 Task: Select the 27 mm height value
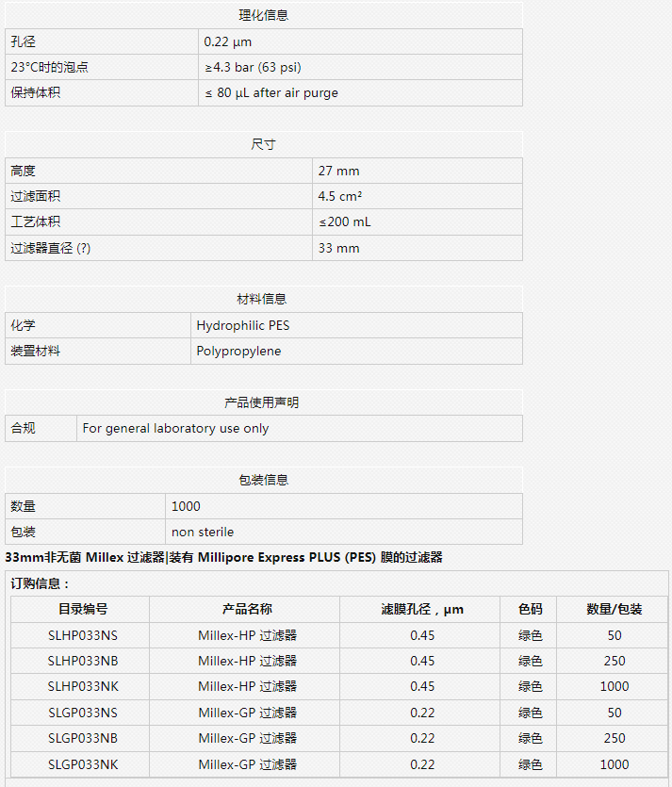coord(338,171)
